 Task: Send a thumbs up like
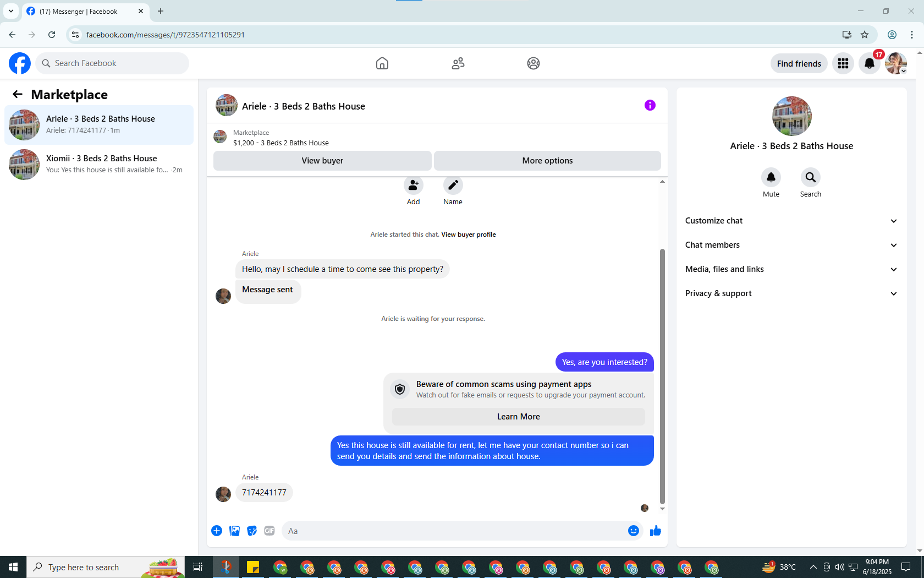[x=656, y=531]
